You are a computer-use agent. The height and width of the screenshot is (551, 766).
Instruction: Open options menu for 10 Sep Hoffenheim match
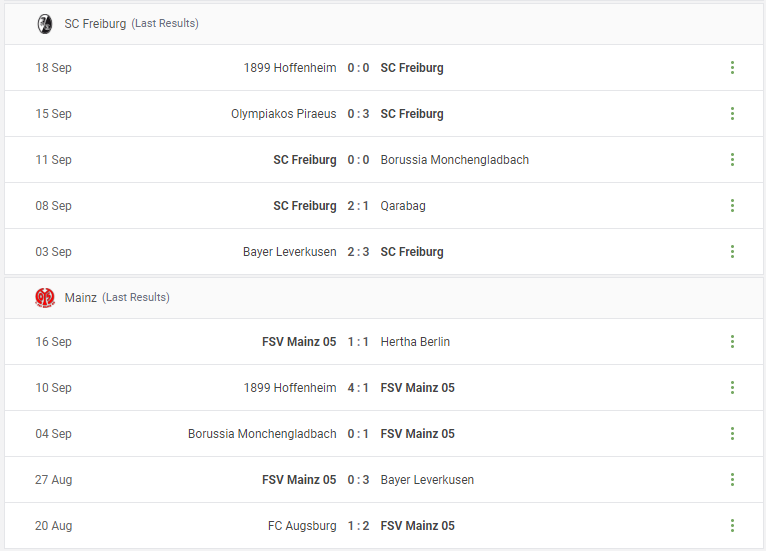[x=732, y=388]
